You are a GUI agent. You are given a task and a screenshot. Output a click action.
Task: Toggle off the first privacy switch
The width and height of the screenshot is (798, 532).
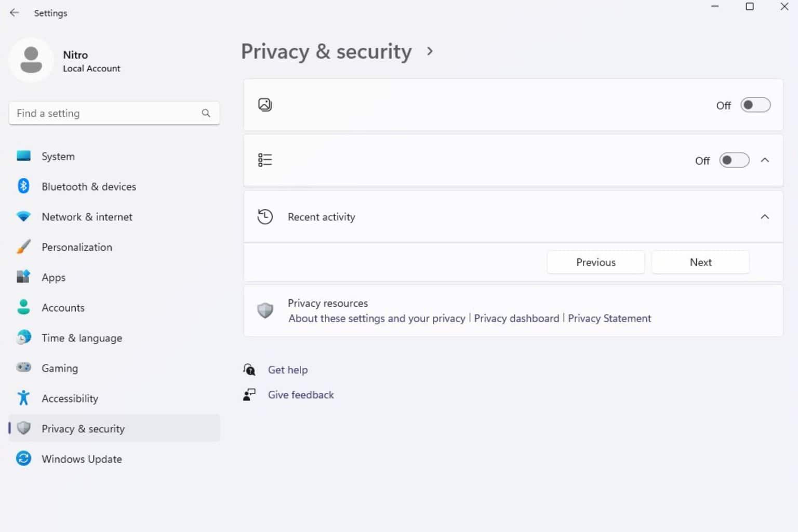[755, 105]
